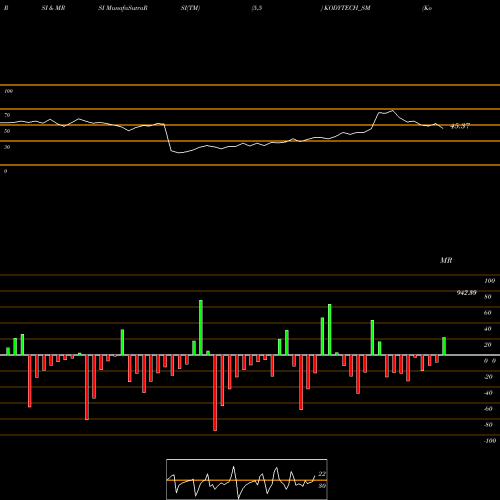Image resolution: width=500 pixels, height=500 pixels.
Task: Click the '(Ko' text in header
Action: pyautogui.click(x=427, y=8)
